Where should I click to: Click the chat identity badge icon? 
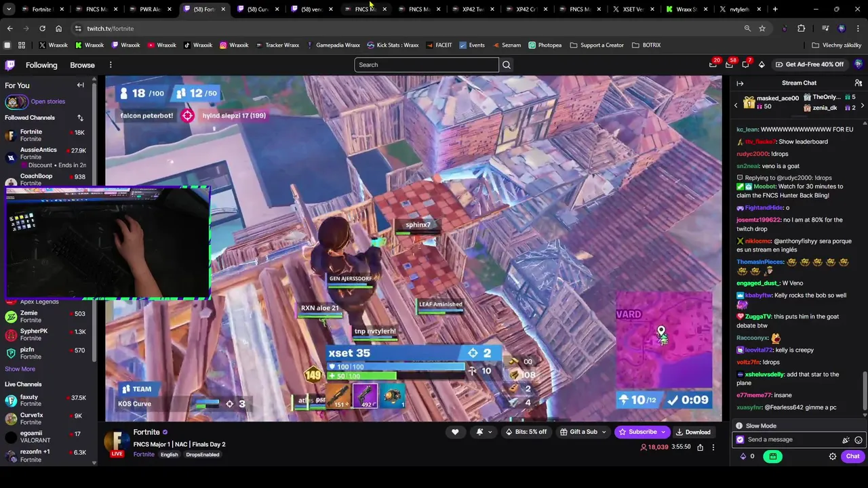[741, 440]
